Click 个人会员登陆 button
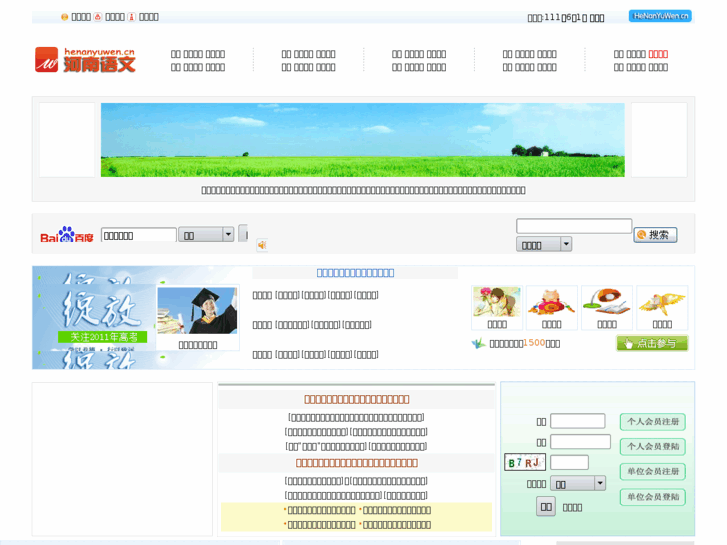This screenshot has height=545, width=727. [x=653, y=447]
